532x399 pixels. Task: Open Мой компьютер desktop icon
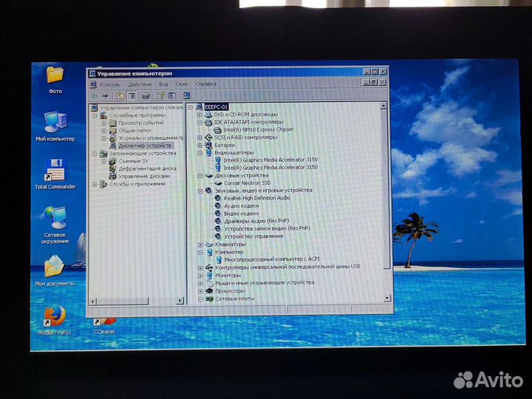[x=55, y=126]
